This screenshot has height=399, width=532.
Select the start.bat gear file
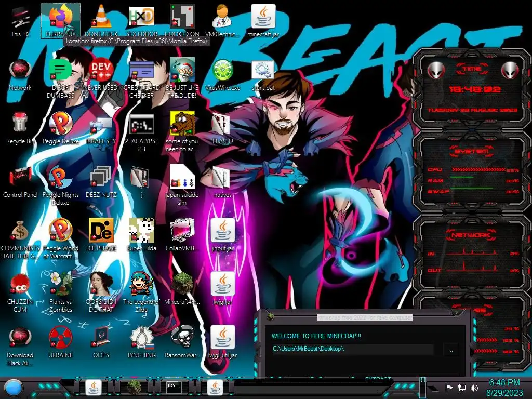coord(263,75)
